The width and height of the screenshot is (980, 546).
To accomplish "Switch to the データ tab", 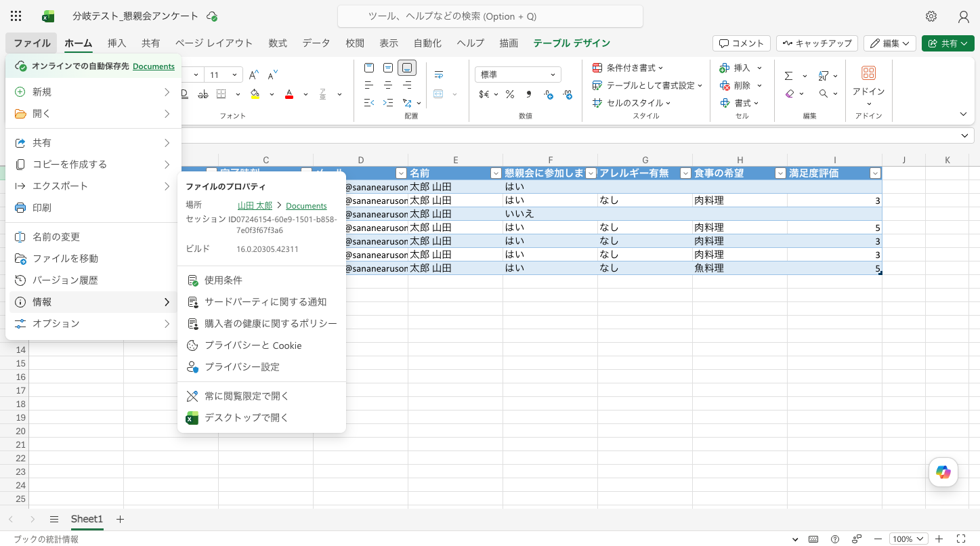I will click(x=316, y=43).
